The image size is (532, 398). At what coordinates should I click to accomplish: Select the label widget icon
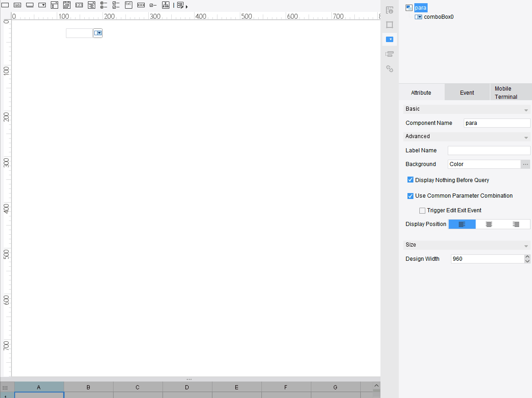click(x=17, y=5)
